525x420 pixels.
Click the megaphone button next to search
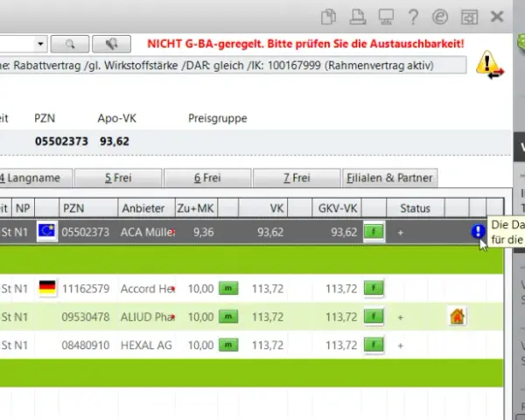[x=111, y=44]
